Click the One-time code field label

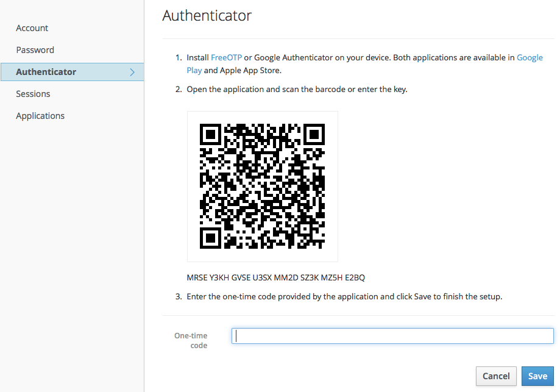pyautogui.click(x=191, y=340)
